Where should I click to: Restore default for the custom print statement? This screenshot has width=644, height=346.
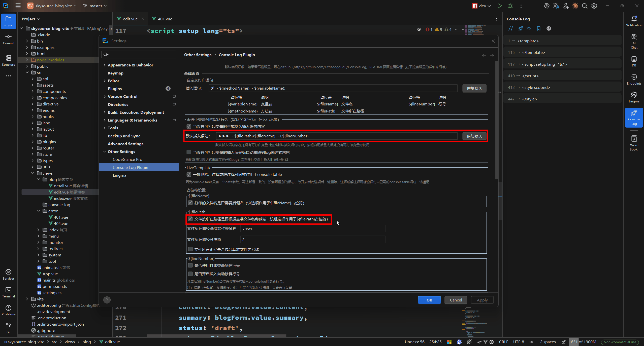[474, 88]
